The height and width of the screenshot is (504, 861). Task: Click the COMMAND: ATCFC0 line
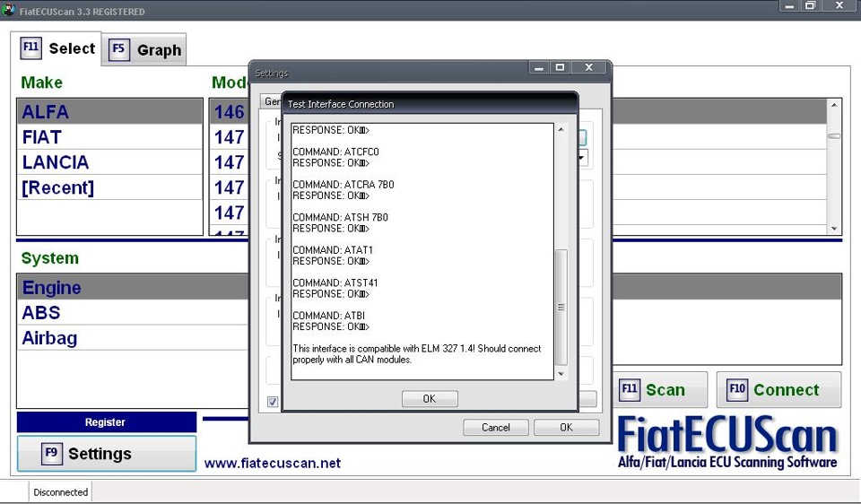click(x=335, y=152)
